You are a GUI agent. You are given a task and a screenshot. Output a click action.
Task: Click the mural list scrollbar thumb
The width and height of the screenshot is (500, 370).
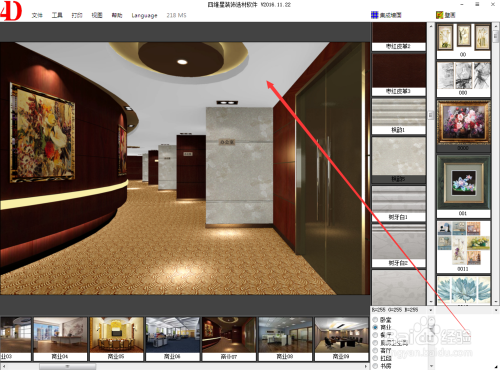point(496,36)
